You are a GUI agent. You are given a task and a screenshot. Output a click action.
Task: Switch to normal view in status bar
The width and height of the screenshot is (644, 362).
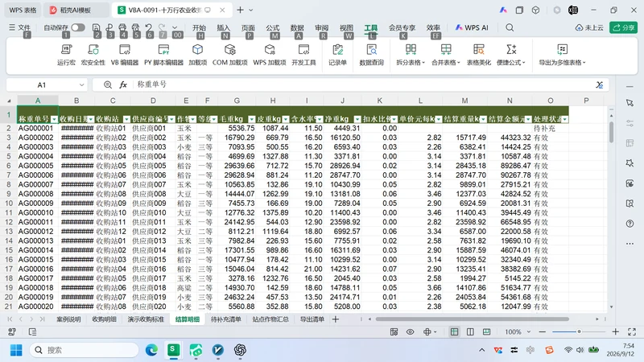click(454, 331)
